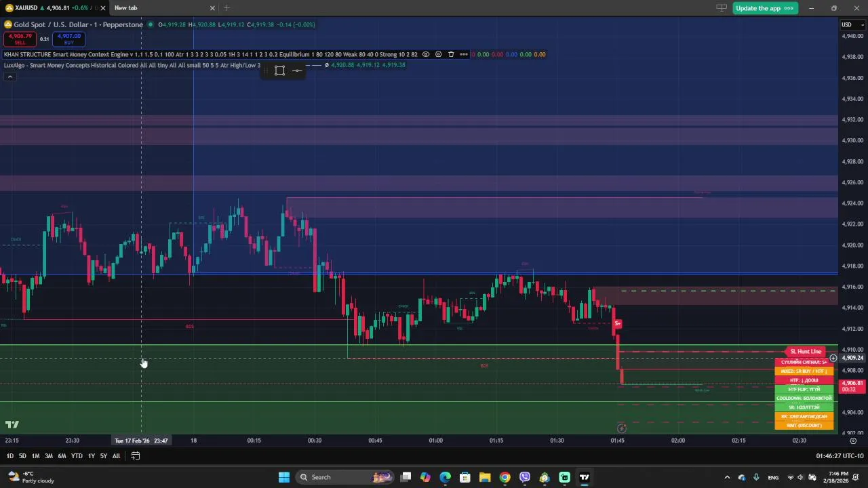Screen dimensions: 868x488
Task: Open settings of KHAN STRUCTURE indicator
Action: pyautogui.click(x=438, y=54)
